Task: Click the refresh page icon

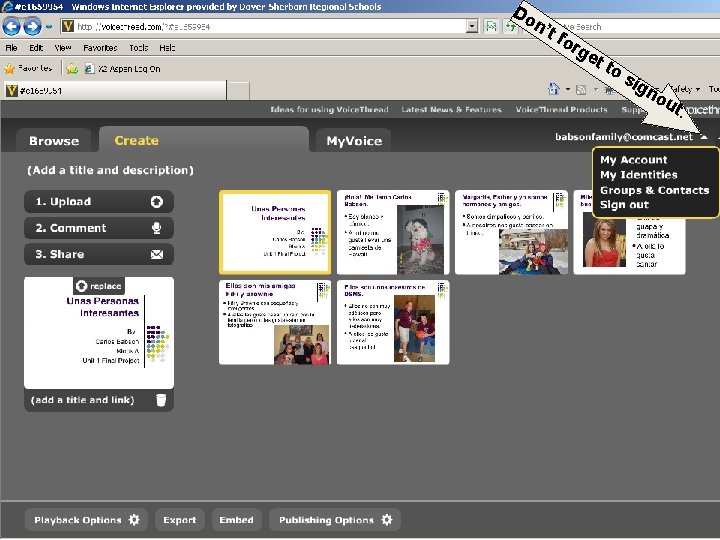Action: pos(510,27)
